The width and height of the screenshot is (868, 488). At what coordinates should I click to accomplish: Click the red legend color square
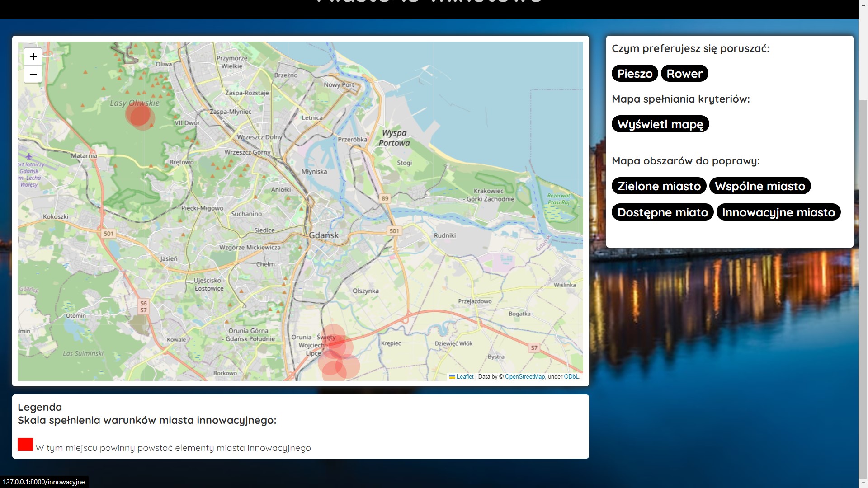25,444
